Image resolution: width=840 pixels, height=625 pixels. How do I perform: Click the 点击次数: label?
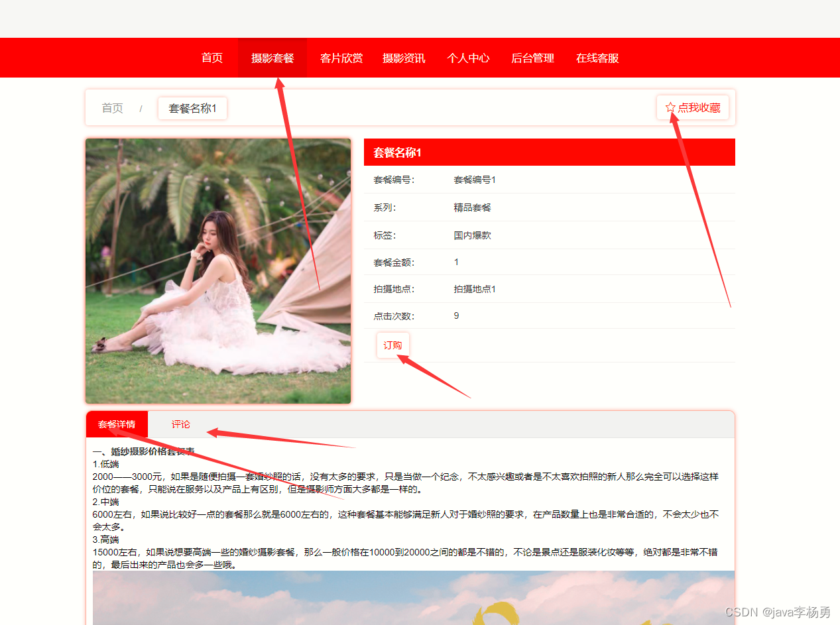[x=394, y=315]
